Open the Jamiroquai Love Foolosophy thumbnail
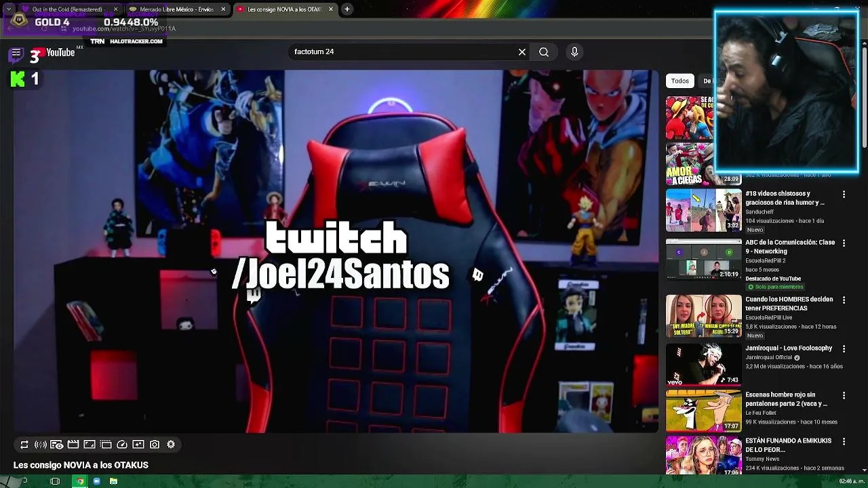868x488 pixels. [x=703, y=364]
